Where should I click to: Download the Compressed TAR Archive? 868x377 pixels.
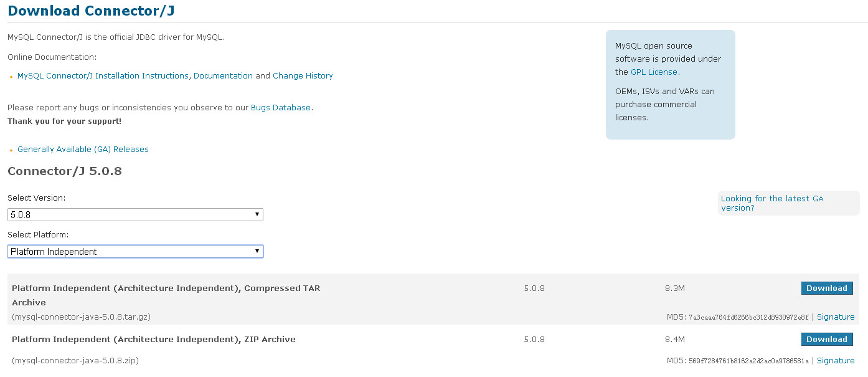click(x=827, y=288)
